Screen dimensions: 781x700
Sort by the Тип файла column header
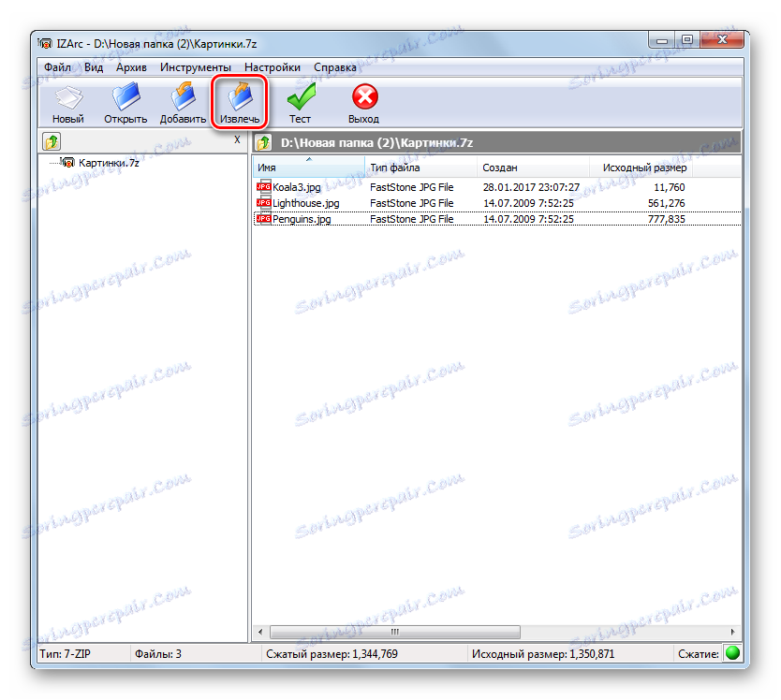click(420, 168)
